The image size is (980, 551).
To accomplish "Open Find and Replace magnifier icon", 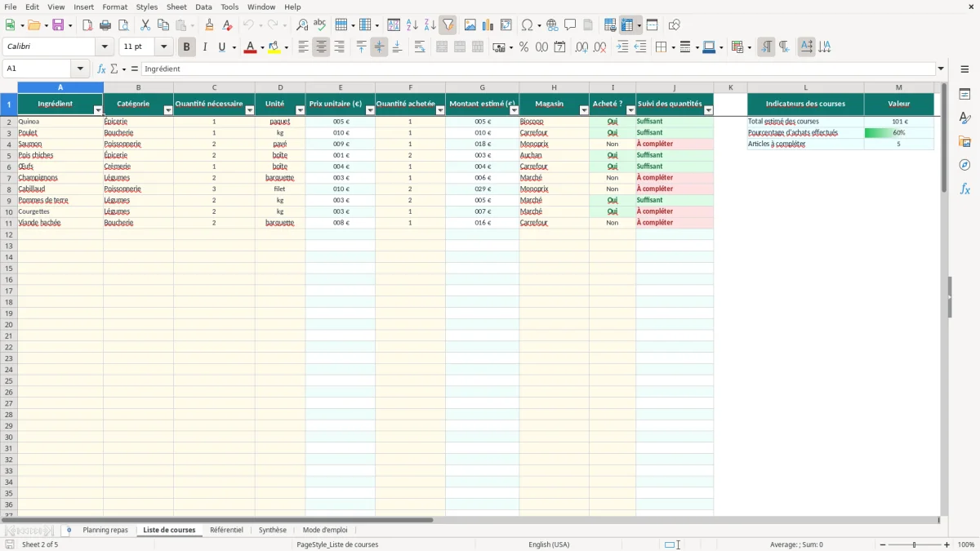I will pyautogui.click(x=302, y=25).
